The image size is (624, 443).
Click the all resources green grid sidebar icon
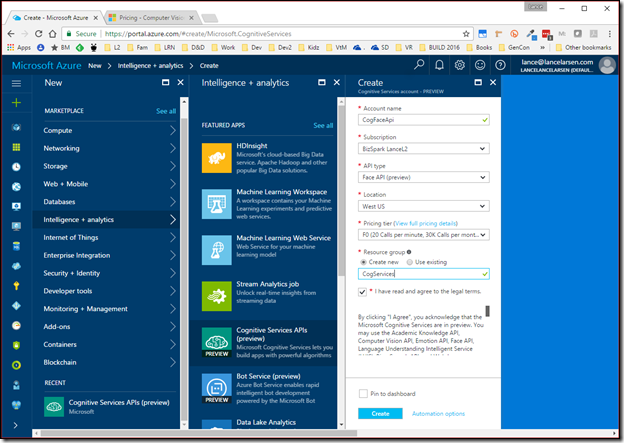pos(16,147)
